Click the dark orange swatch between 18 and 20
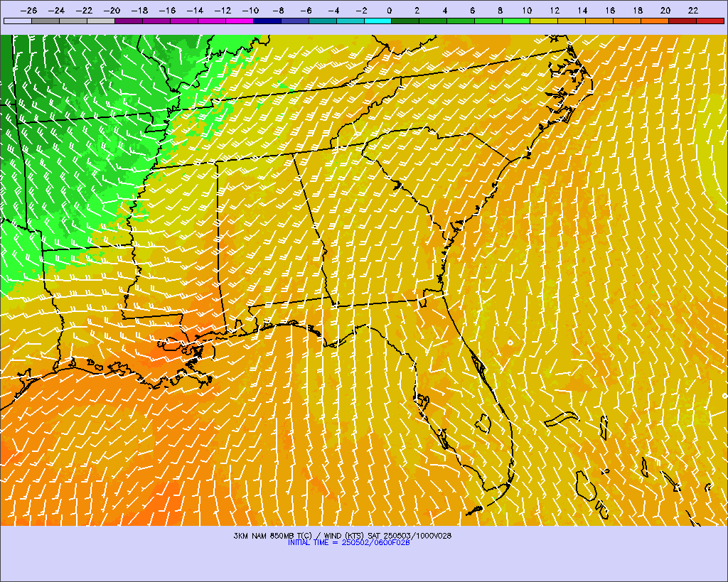728x582 pixels. tap(655, 21)
